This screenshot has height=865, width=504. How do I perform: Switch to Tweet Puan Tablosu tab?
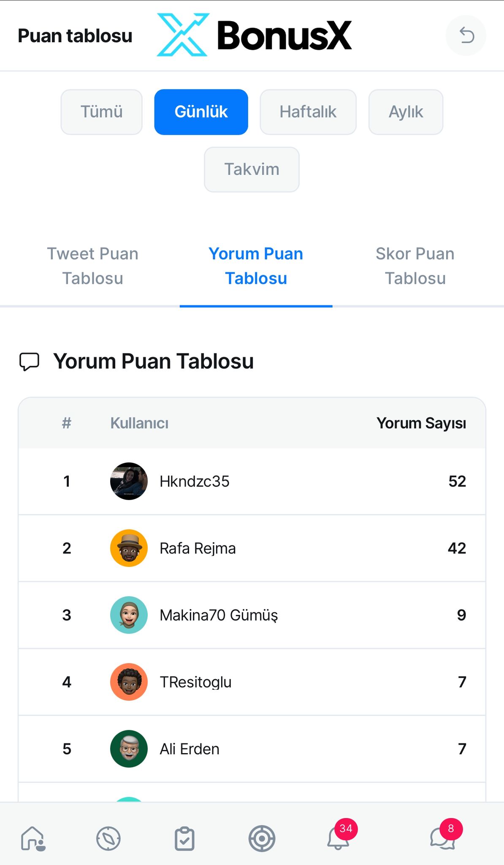click(x=93, y=266)
